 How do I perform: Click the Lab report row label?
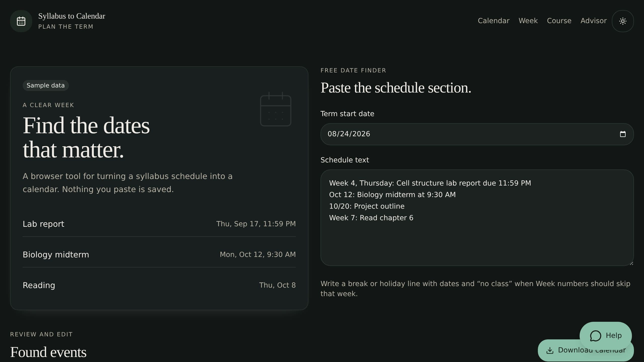(44, 224)
